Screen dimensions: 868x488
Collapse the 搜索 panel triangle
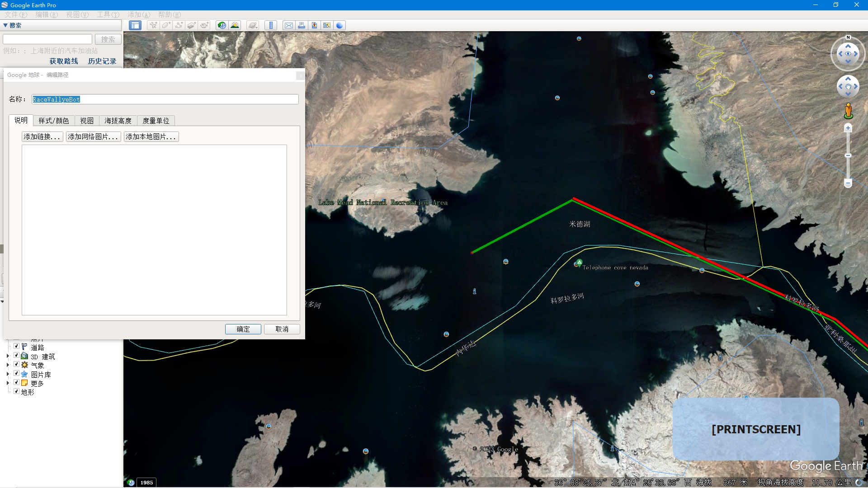(5, 25)
